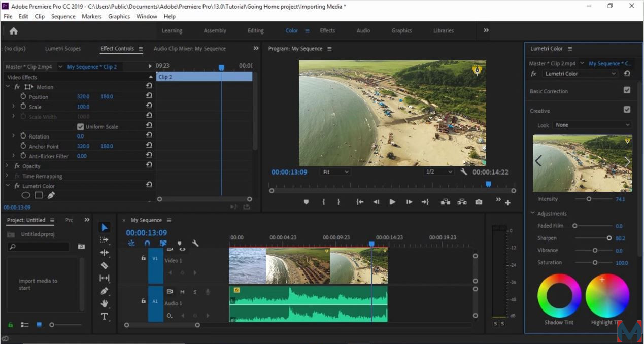644x344 pixels.
Task: Click the new bin from query icon
Action: 81,247
